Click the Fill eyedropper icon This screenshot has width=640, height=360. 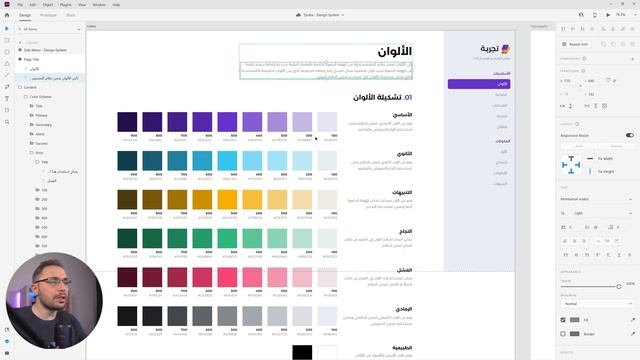pyautogui.click(x=632, y=320)
